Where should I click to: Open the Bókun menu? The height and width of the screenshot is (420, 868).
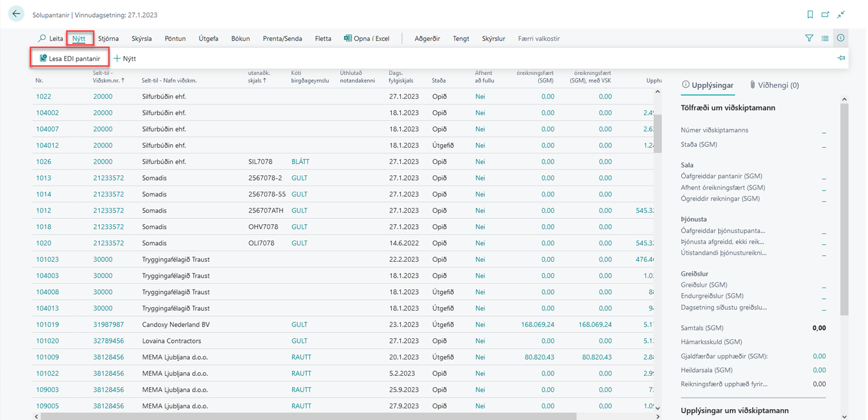point(240,38)
